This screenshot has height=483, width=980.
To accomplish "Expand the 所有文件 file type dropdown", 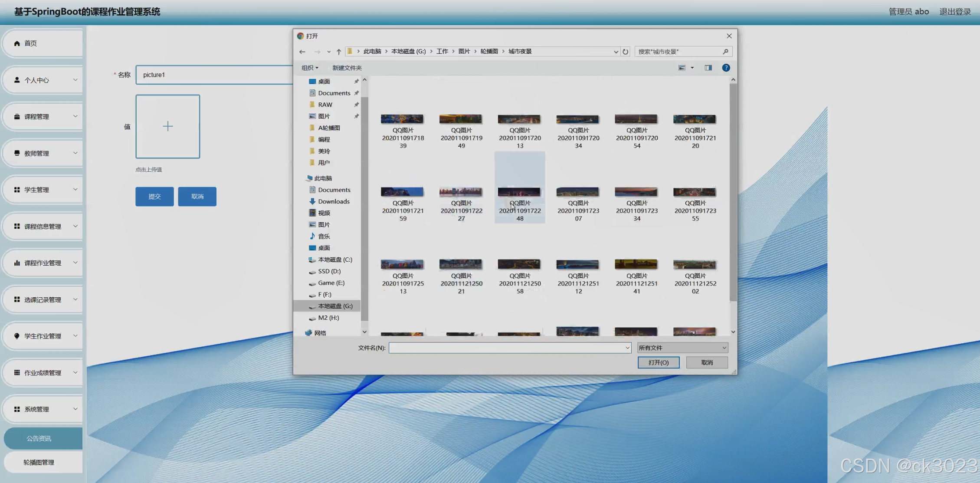I will (x=682, y=348).
